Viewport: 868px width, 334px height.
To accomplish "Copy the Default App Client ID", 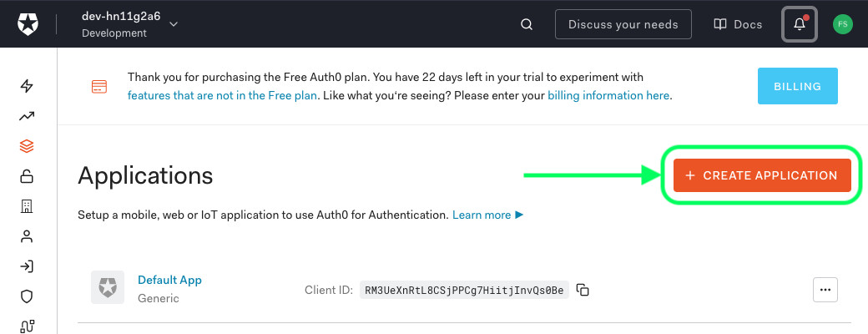I will (x=583, y=290).
